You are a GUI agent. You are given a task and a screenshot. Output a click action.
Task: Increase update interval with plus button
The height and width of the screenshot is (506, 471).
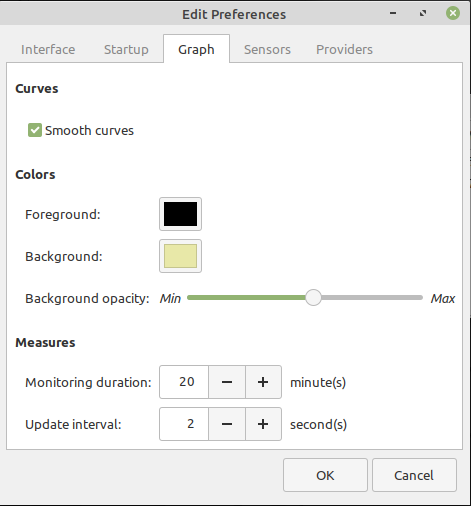263,424
